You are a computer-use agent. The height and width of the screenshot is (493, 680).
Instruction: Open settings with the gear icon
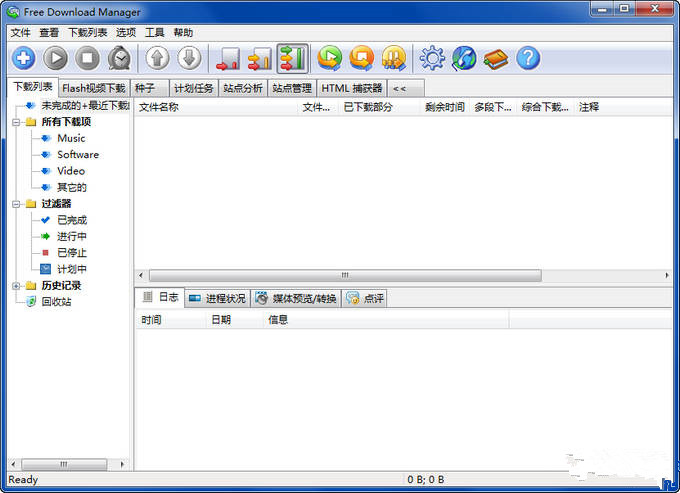coord(432,58)
